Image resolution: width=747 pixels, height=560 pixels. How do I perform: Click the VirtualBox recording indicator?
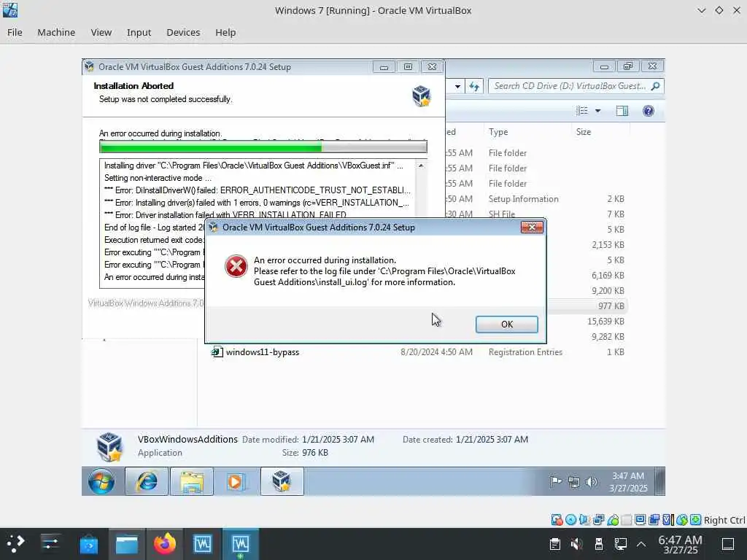[x=654, y=520]
